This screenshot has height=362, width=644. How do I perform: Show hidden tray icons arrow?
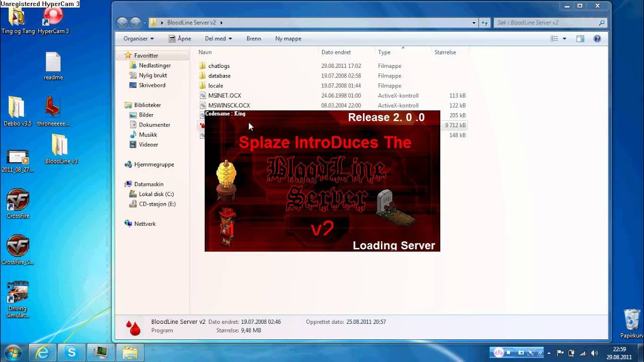pyautogui.click(x=549, y=353)
